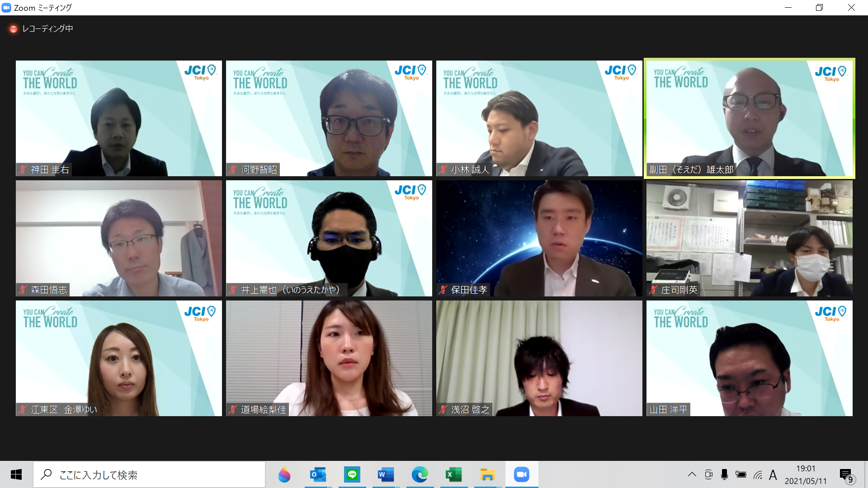Select the 道場絵梨佳 video tile
Viewport: 868px width, 488px height.
(329, 358)
